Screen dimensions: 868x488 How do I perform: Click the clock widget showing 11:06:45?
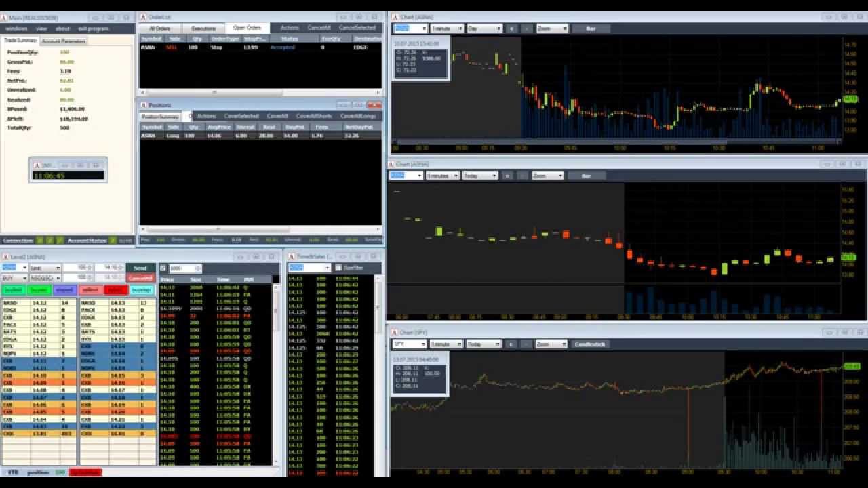point(68,176)
